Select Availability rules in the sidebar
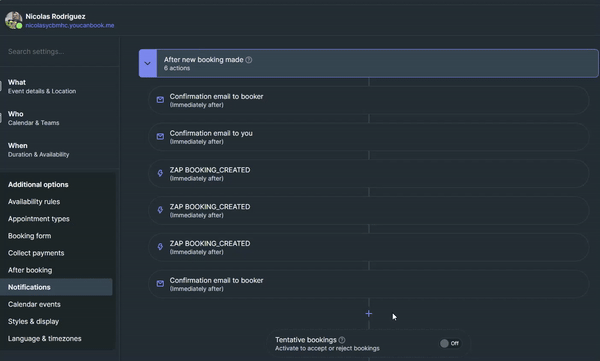Image resolution: width=600 pixels, height=361 pixels. 34,202
